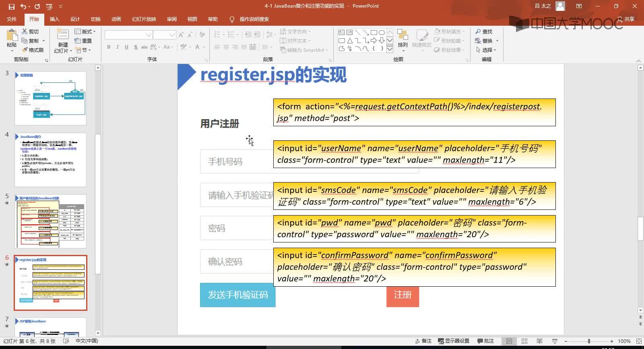This screenshot has height=349, width=644.
Task: Open the Select (选择) dropdown
Action: (x=486, y=50)
